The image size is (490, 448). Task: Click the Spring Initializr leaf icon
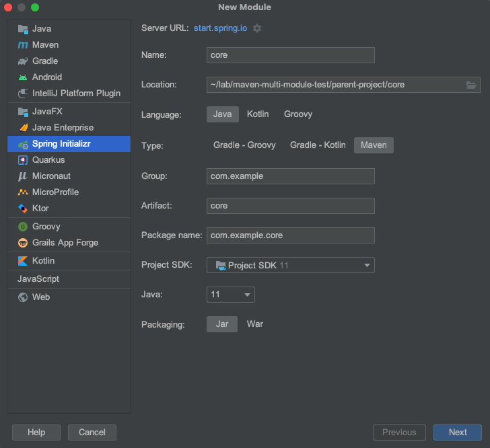click(x=23, y=145)
